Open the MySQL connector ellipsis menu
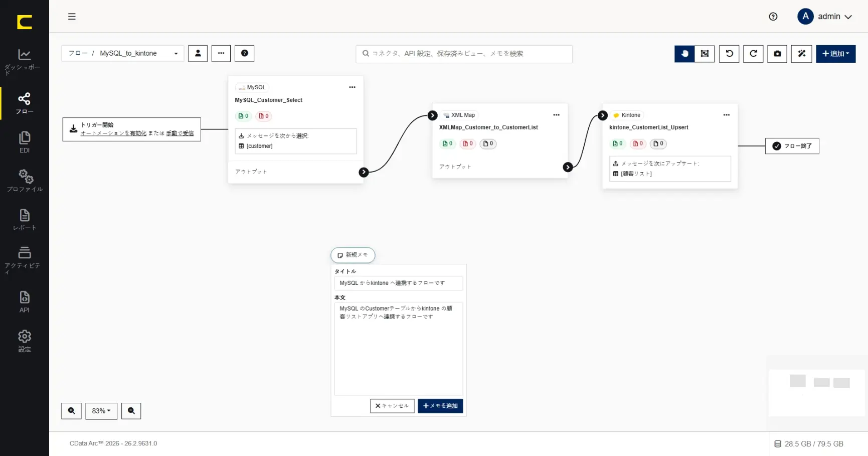868x456 pixels. (x=352, y=87)
